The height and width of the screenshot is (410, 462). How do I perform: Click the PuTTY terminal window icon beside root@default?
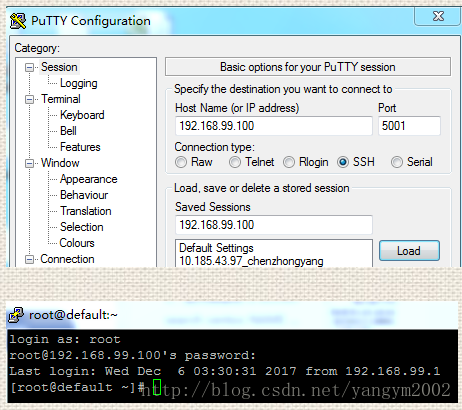[x=16, y=315]
